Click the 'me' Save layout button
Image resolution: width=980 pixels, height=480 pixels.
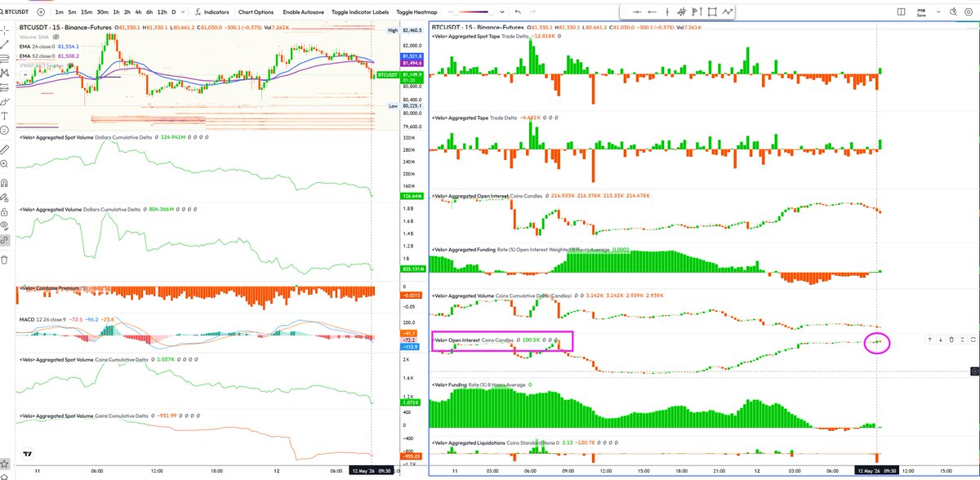point(923,12)
